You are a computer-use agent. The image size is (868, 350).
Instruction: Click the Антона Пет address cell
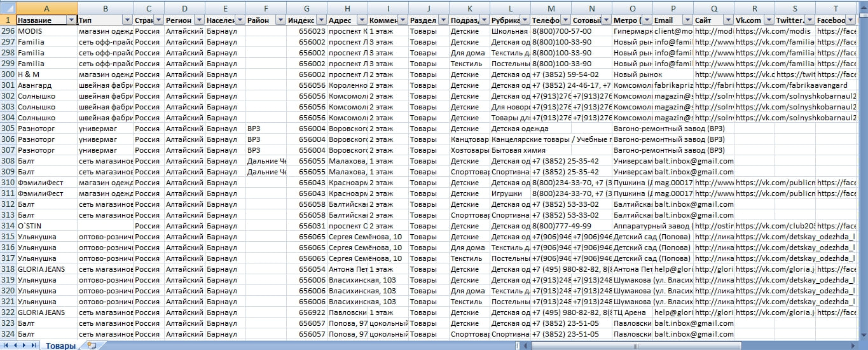click(x=347, y=269)
